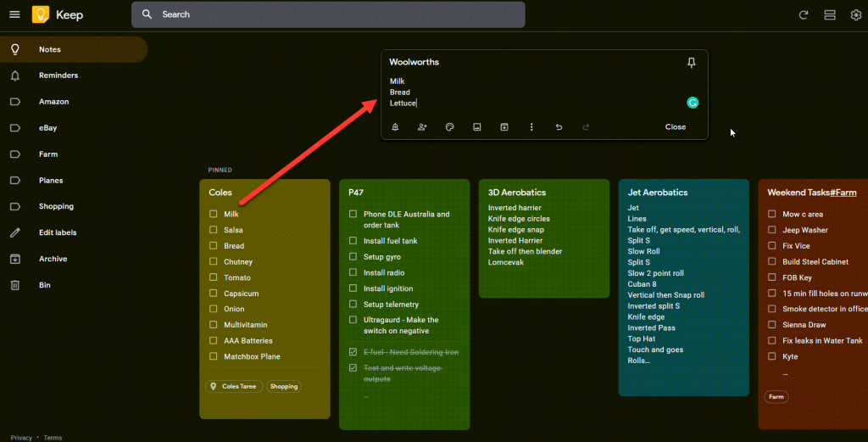The image size is (868, 442).
Task: Check the Salsa item in Coles
Action: click(x=213, y=229)
